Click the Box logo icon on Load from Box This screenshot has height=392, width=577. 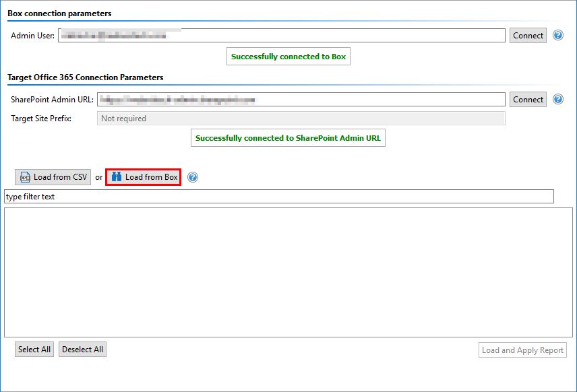(117, 177)
